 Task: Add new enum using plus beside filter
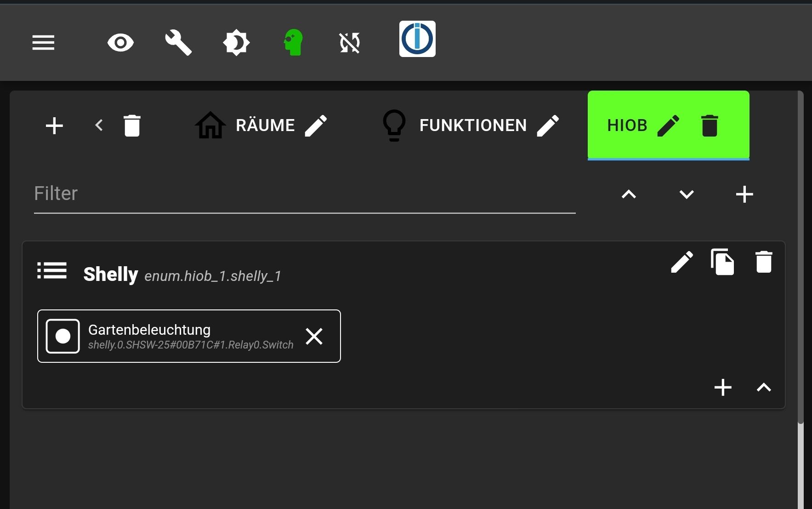click(x=744, y=194)
